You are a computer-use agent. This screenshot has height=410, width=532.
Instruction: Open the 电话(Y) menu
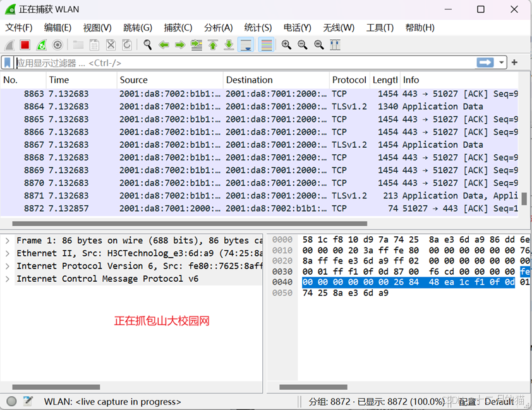point(297,28)
